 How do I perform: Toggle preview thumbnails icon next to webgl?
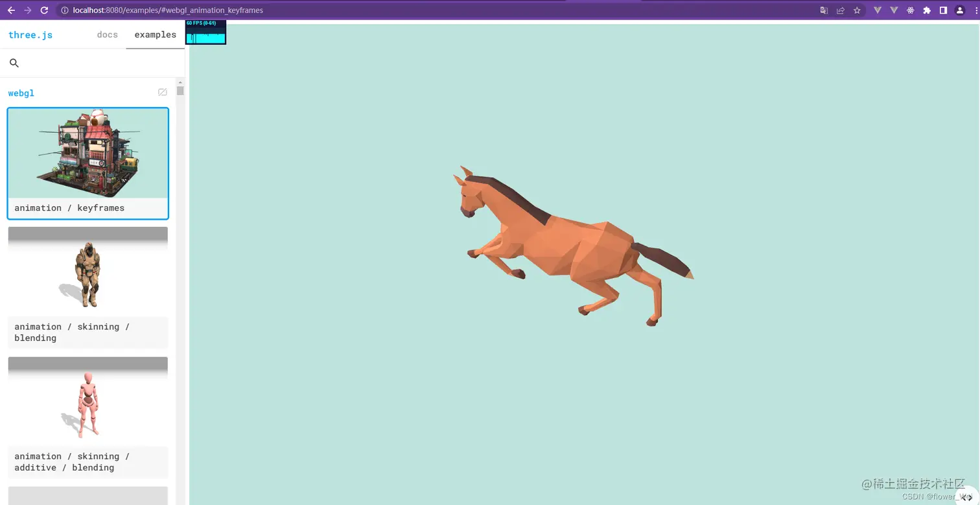pyautogui.click(x=163, y=93)
